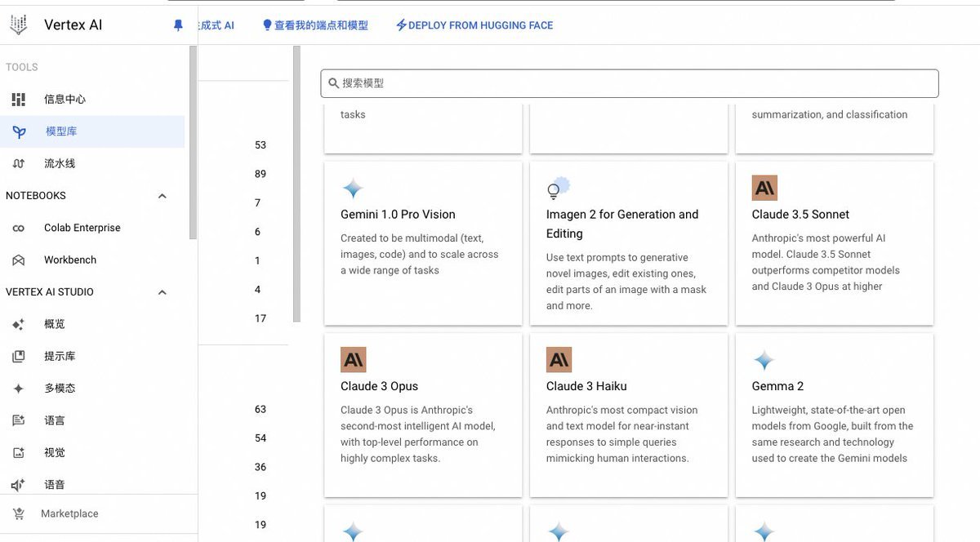Collapse the VERTEX AI STUDIO section chevron
980x542 pixels.
point(162,292)
